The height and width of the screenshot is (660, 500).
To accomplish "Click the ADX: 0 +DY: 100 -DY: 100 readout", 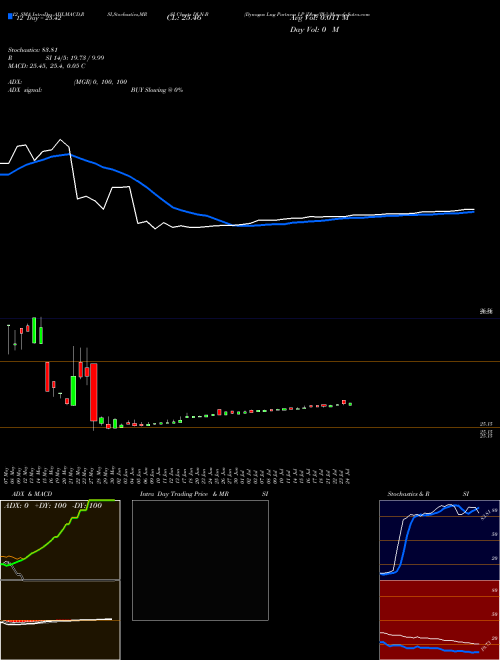I will click(x=53, y=505).
